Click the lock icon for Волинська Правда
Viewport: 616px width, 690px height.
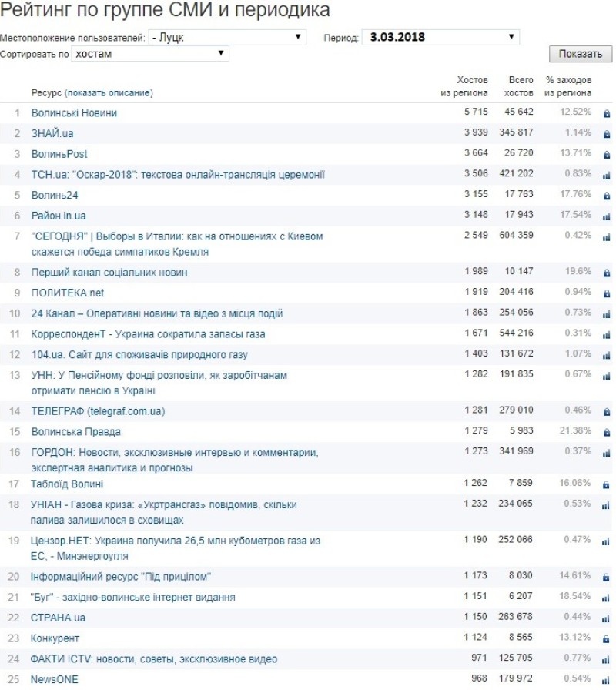(x=607, y=433)
